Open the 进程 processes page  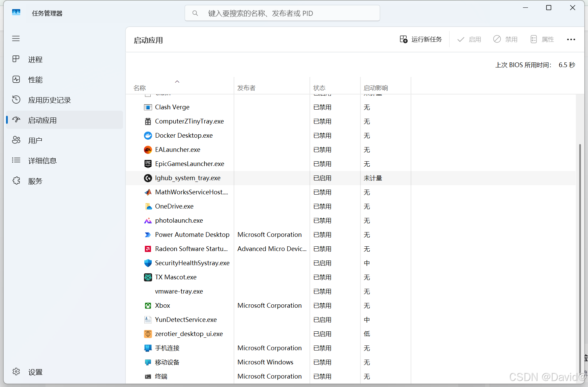(x=64, y=59)
